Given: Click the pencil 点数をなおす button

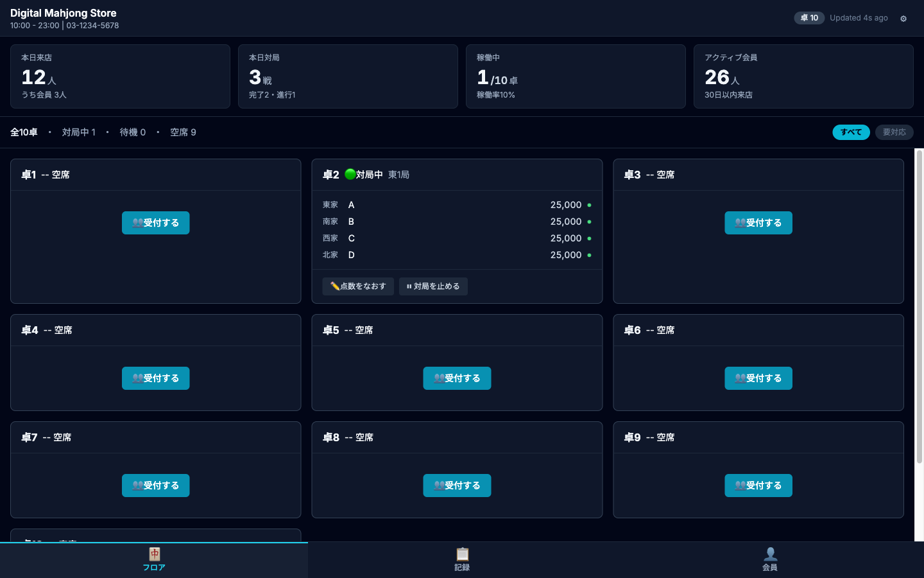Looking at the screenshot, I should [x=358, y=286].
